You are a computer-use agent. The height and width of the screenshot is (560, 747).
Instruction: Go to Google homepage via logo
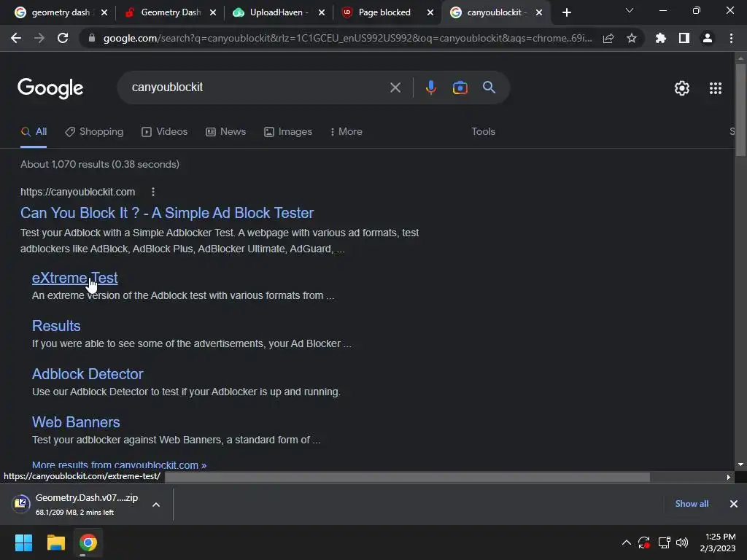coord(50,88)
